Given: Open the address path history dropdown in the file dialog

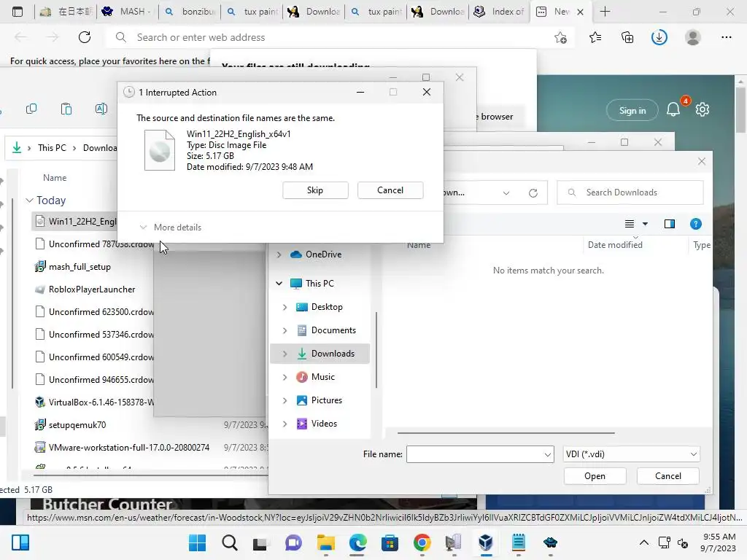Looking at the screenshot, I should click(x=506, y=192).
